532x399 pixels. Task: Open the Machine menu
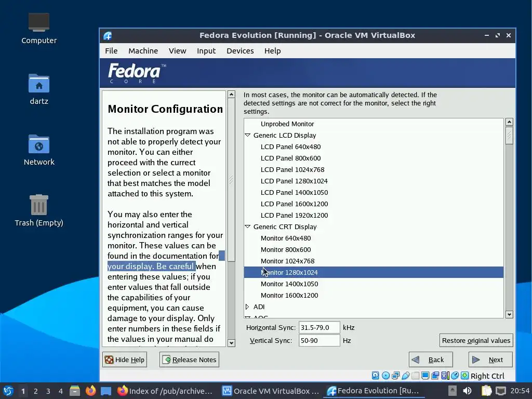tap(143, 51)
